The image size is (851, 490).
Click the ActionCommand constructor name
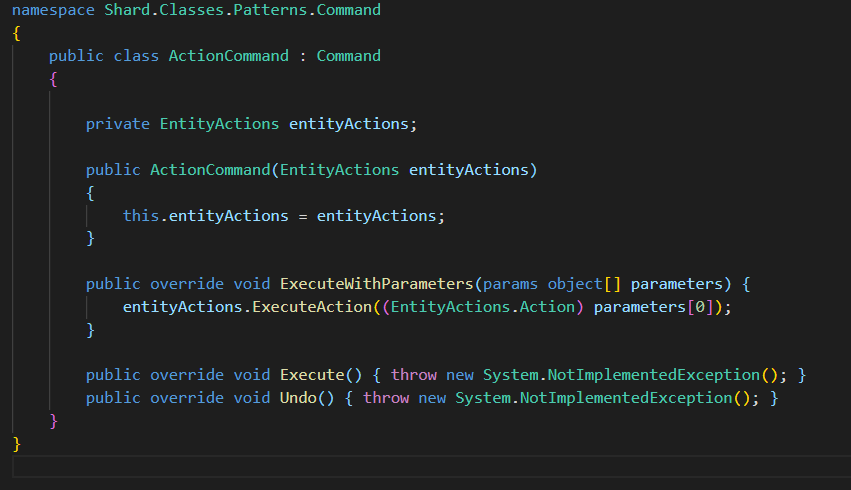(210, 170)
